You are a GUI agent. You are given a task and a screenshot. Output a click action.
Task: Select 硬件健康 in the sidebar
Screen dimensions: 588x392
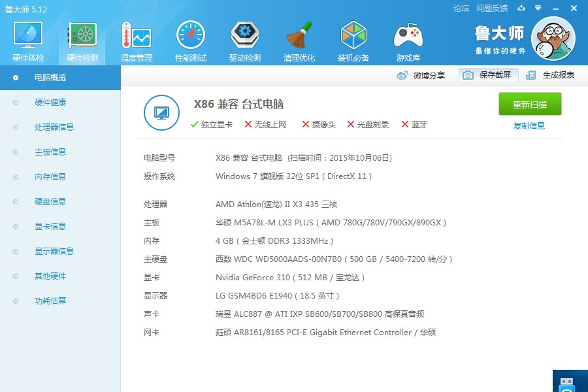50,103
